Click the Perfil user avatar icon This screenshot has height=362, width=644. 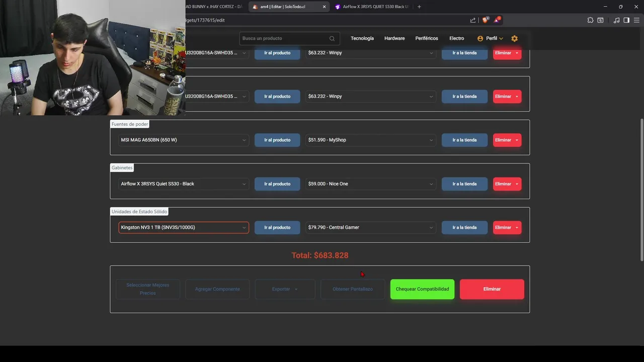[480, 39]
